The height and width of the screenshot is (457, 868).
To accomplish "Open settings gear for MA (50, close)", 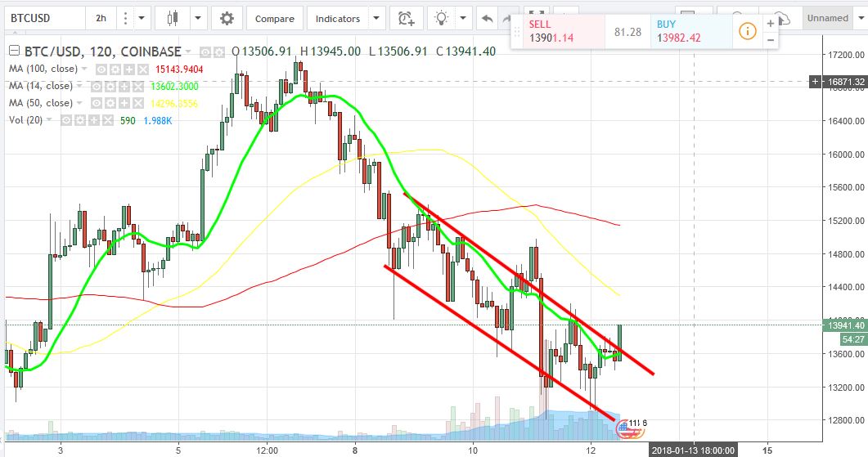I will (110, 104).
